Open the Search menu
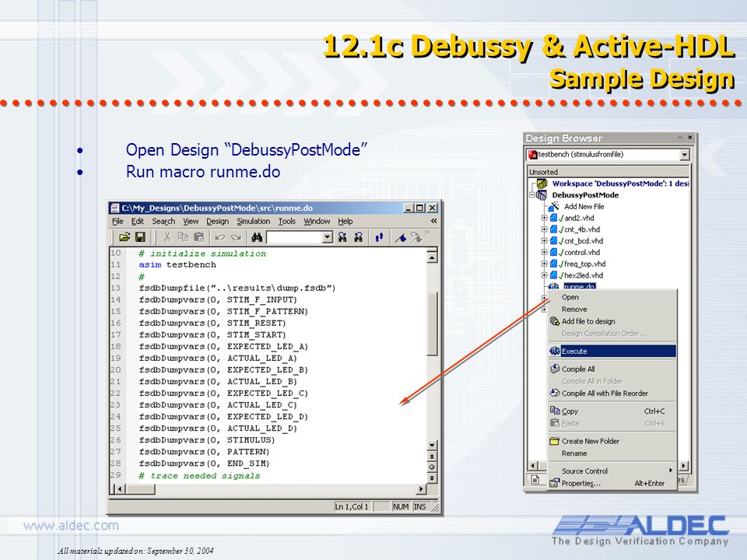Viewport: 747px width, 560px height. [x=163, y=221]
